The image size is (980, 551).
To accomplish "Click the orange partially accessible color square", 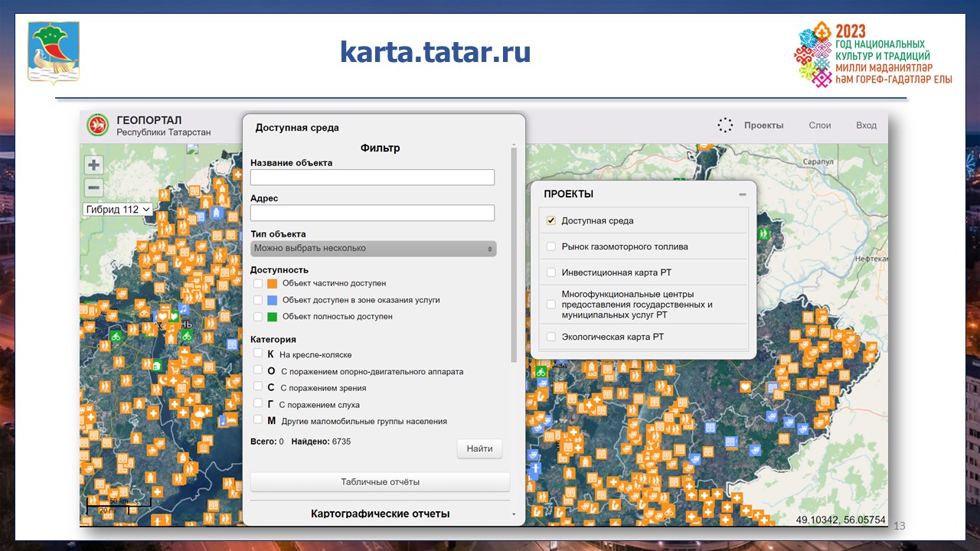I will [272, 284].
